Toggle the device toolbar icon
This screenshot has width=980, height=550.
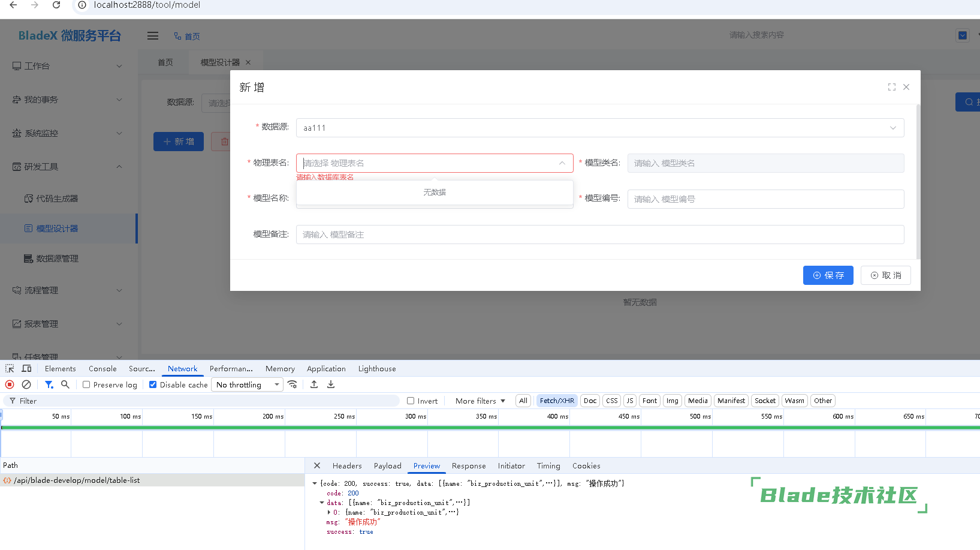tap(26, 369)
